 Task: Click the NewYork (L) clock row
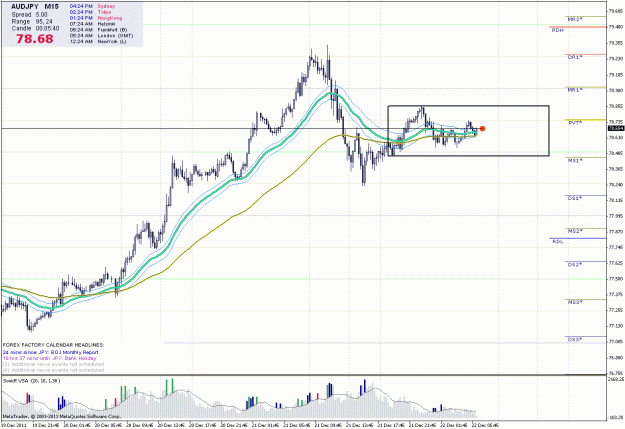tap(98, 41)
